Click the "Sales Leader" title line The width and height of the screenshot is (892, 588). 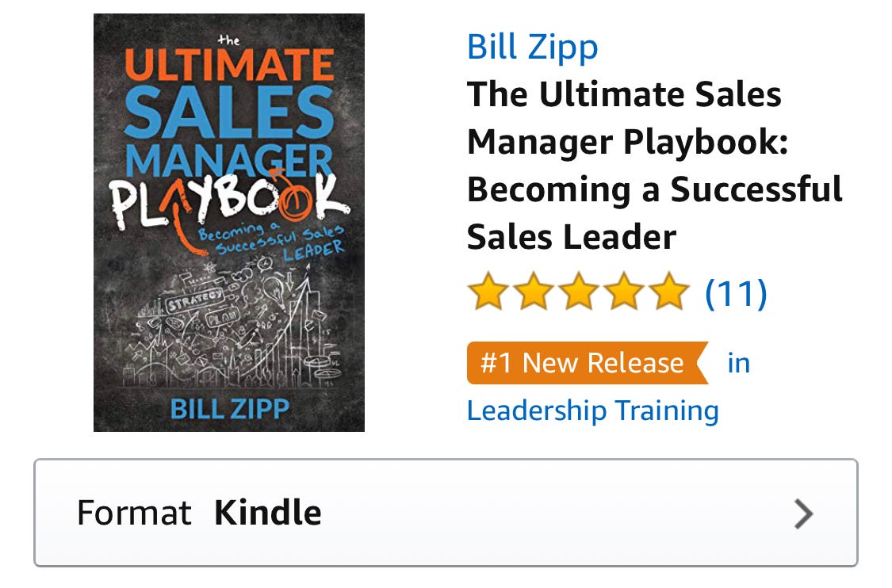click(x=572, y=237)
